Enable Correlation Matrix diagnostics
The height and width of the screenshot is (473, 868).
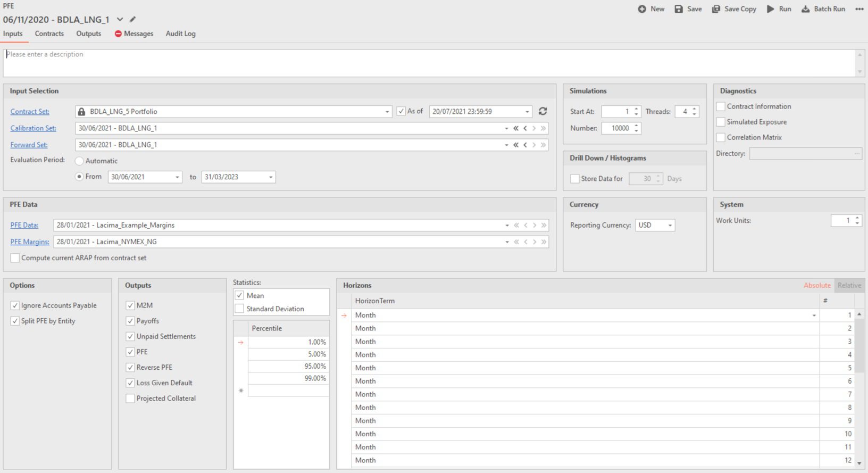(721, 137)
